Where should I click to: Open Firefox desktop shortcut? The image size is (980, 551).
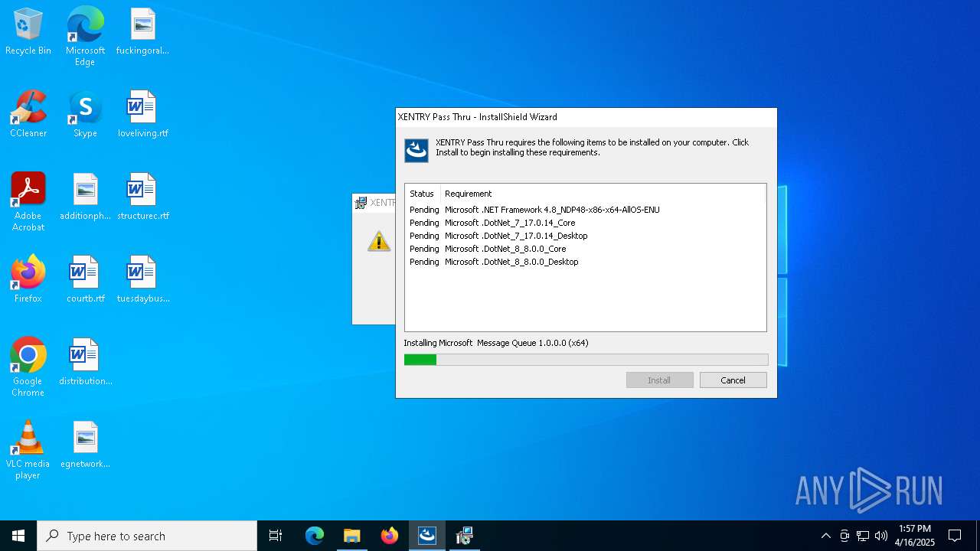28,279
